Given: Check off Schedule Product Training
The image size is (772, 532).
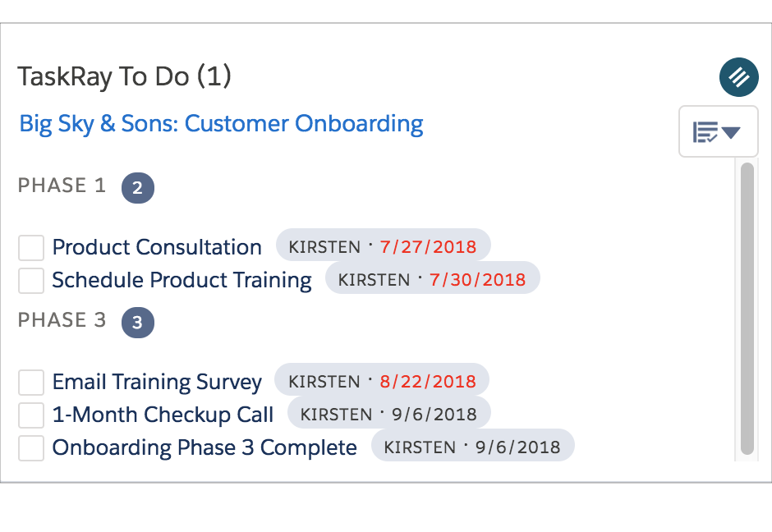Looking at the screenshot, I should pyautogui.click(x=30, y=280).
